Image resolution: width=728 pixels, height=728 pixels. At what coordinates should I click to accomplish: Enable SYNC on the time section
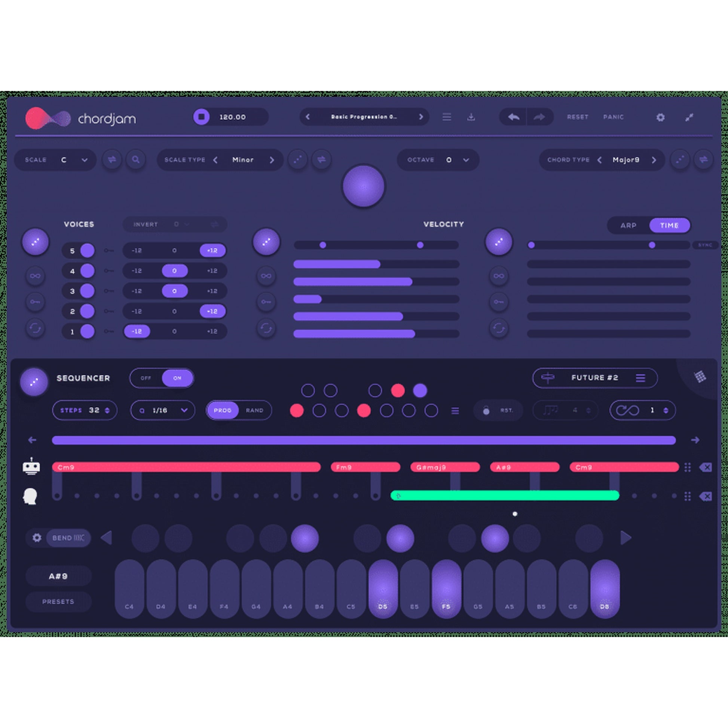pos(706,245)
